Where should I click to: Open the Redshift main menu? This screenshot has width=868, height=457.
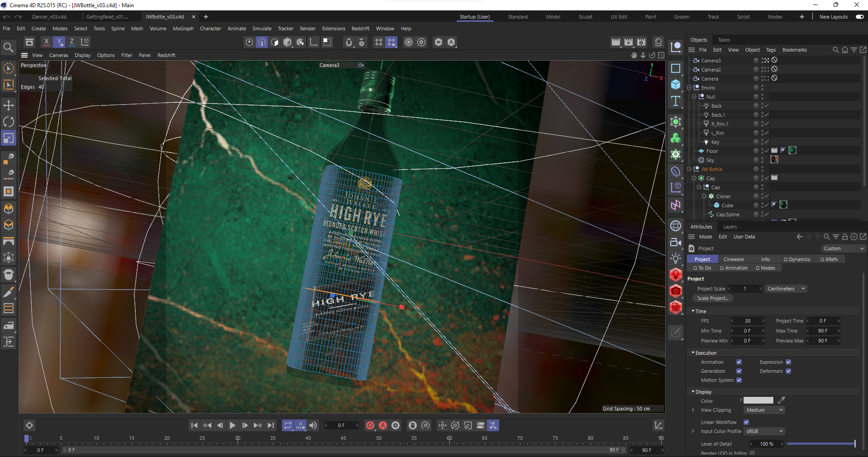(x=360, y=29)
